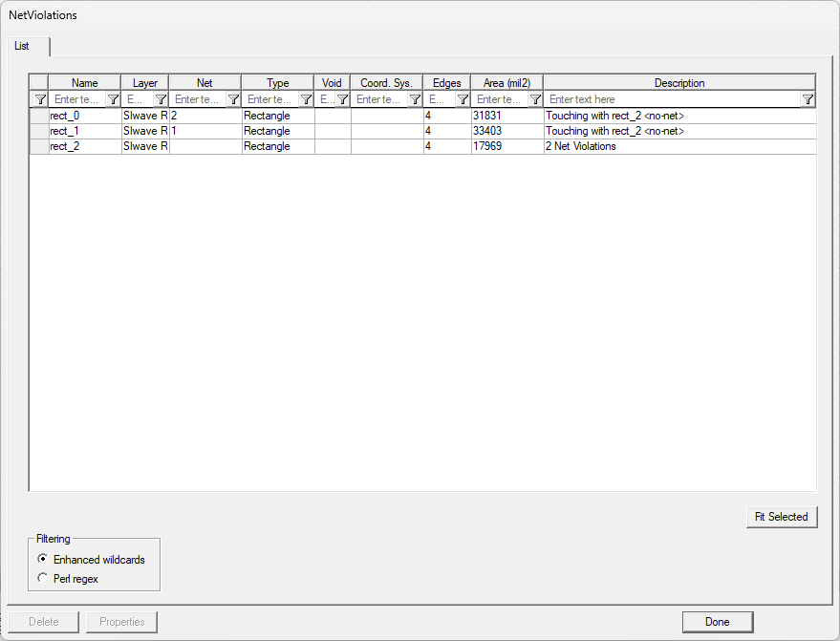Click the Properties button
Viewport: 840px width, 641px height.
[121, 622]
